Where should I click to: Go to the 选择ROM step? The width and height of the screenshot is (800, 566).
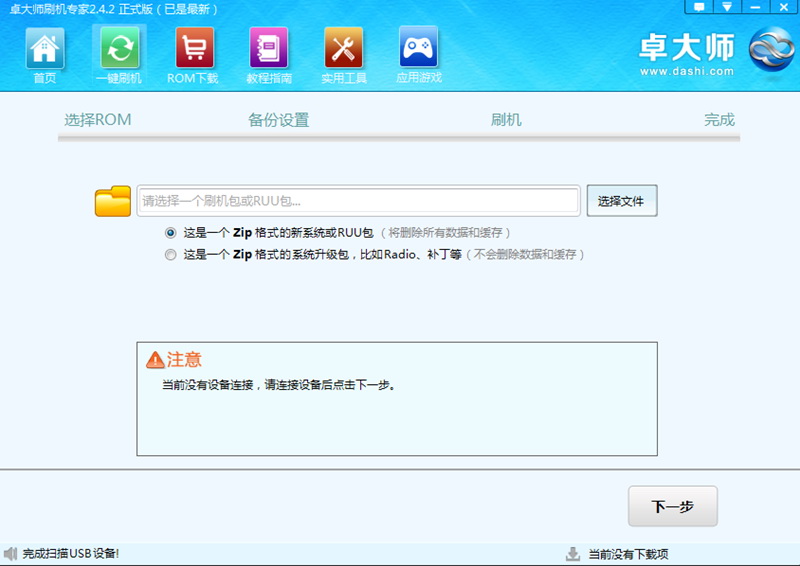pos(97,120)
